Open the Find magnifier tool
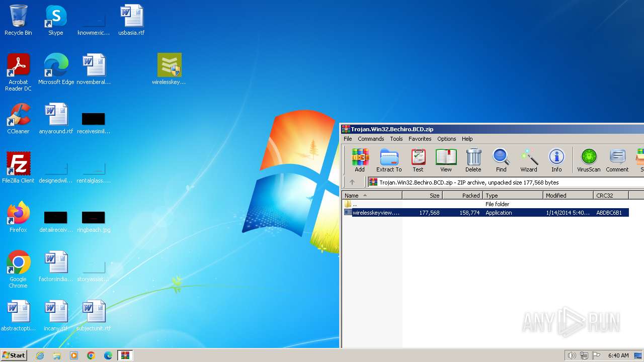Screen dimensions: 644x362 501,160
